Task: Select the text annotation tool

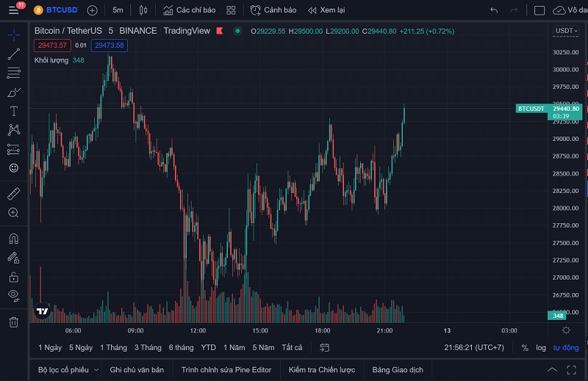Action: (x=14, y=112)
